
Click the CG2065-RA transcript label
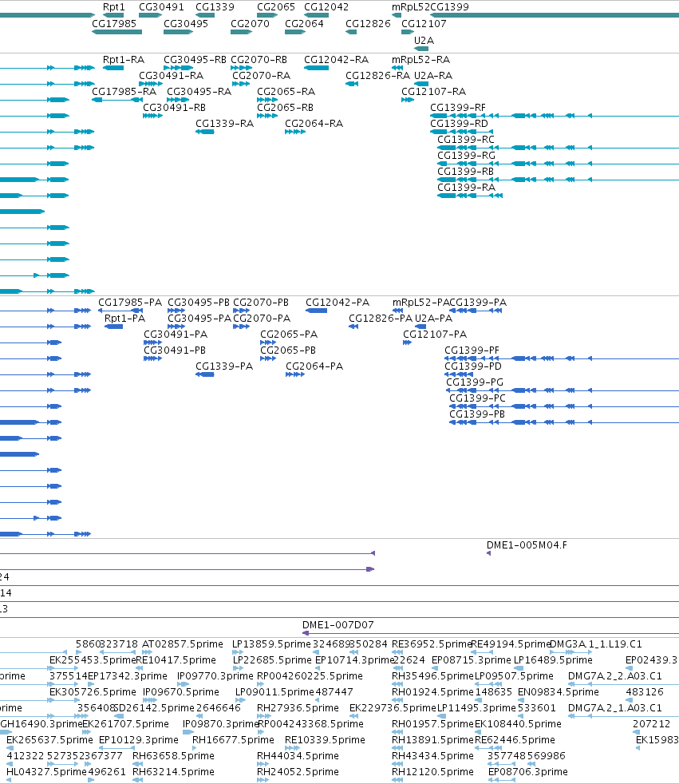(x=286, y=92)
